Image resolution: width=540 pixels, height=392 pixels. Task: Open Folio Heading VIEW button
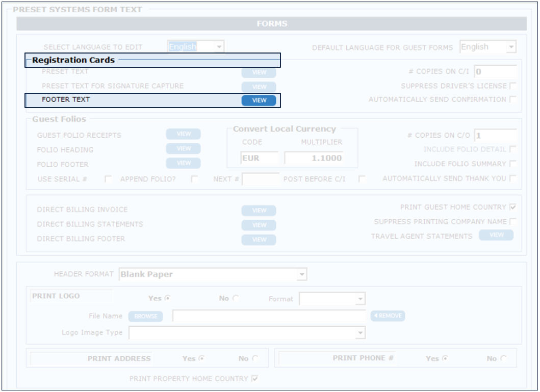pyautogui.click(x=183, y=148)
